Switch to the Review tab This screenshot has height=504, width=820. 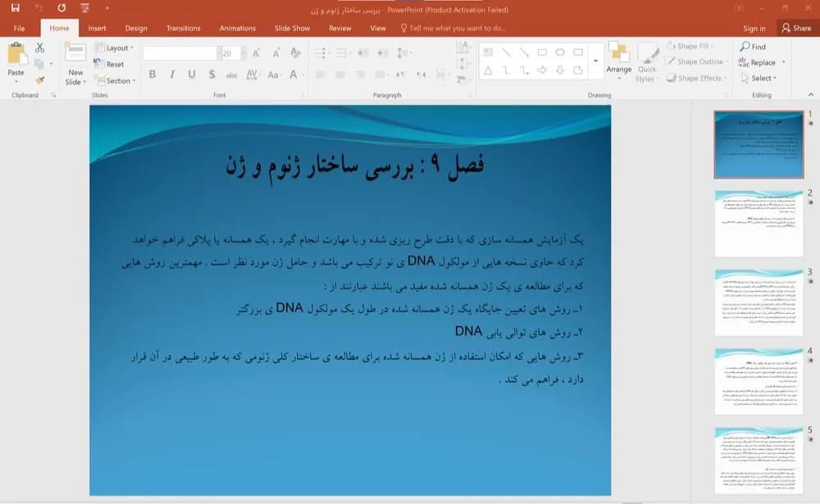click(x=340, y=28)
